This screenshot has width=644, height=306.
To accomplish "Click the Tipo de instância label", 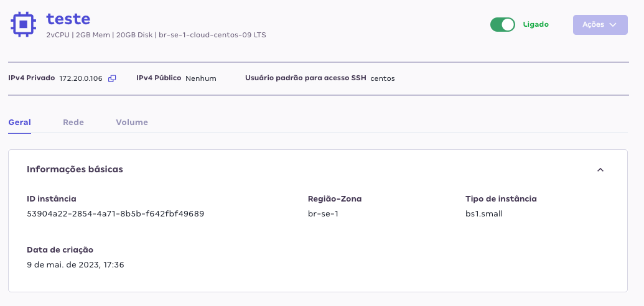I will pyautogui.click(x=501, y=199).
